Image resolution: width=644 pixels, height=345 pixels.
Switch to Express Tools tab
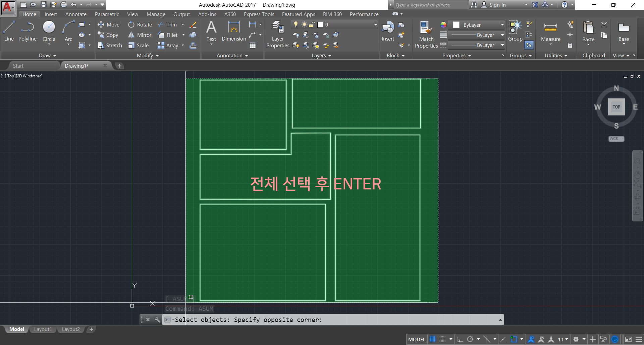pos(259,14)
